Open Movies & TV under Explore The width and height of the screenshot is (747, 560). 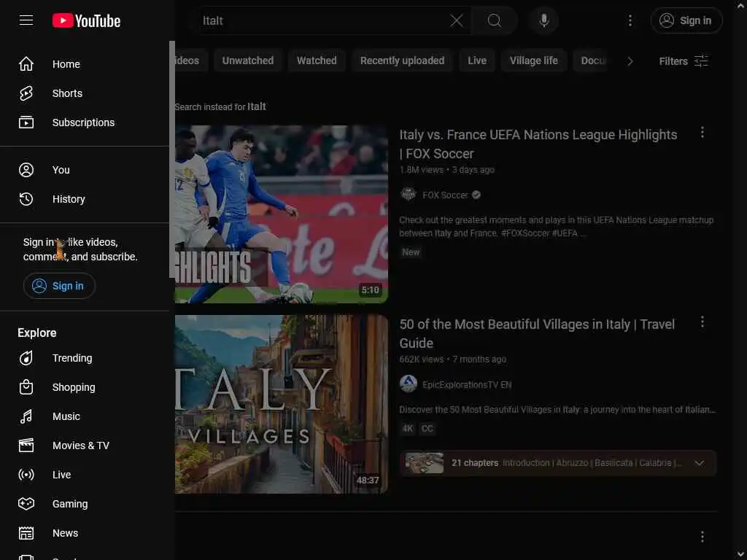(x=85, y=446)
